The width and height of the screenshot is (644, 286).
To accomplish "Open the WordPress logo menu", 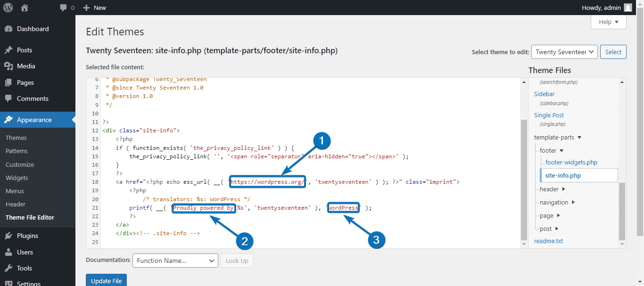I will click(x=8, y=8).
